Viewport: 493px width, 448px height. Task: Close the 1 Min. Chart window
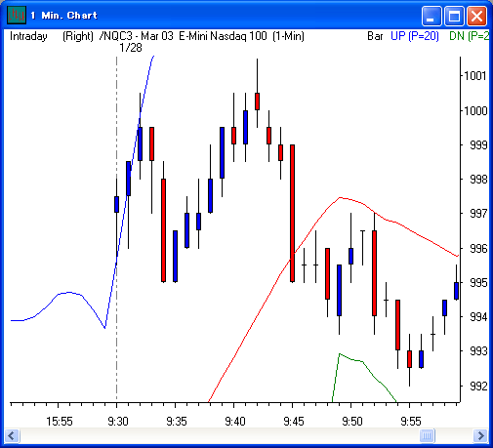476,16
